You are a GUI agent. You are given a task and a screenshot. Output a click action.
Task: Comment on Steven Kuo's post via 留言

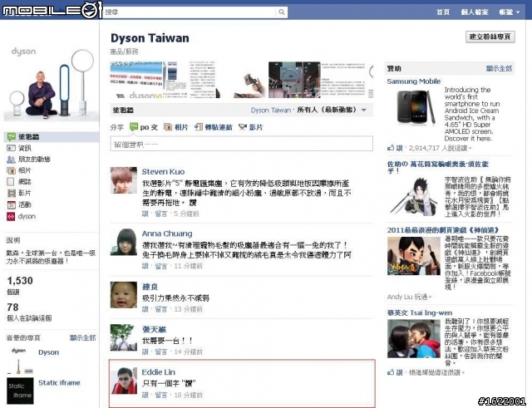tap(161, 214)
